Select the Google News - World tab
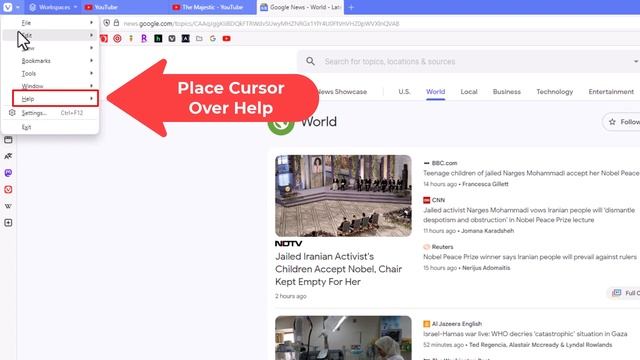 pyautogui.click(x=300, y=7)
